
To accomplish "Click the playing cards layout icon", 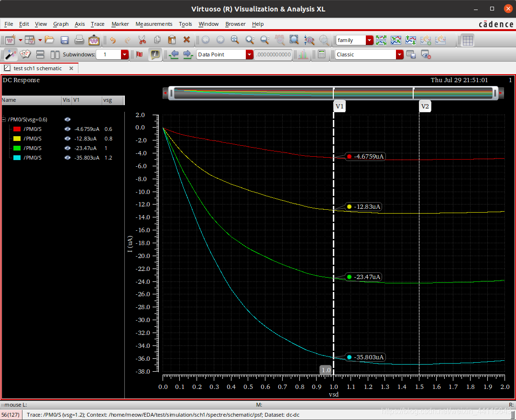I will pyautogui.click(x=25, y=54).
